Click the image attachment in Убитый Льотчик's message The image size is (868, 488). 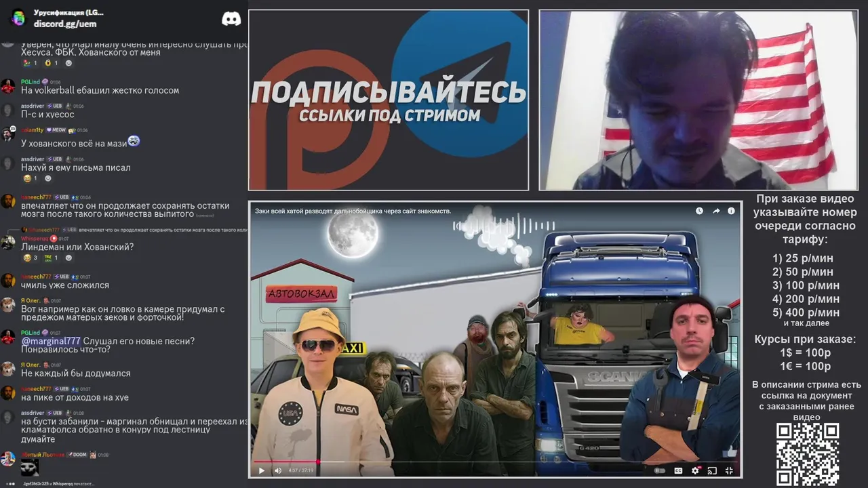(x=29, y=466)
